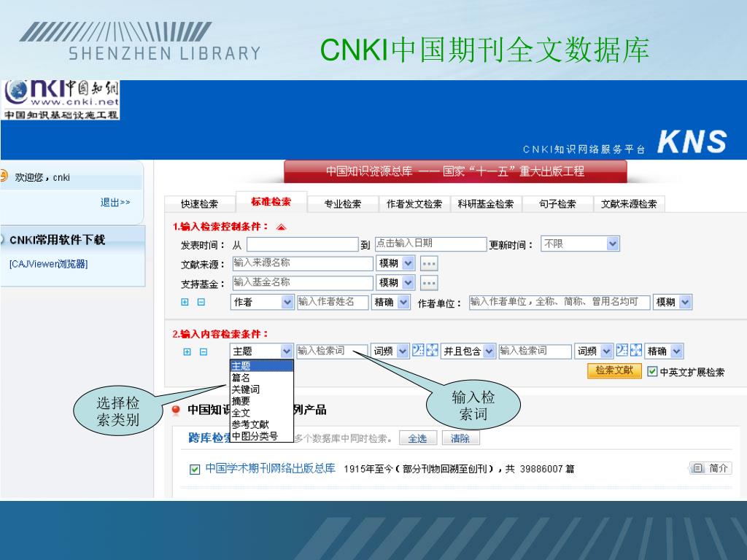Click the second 输入检索词 field
Image resolution: width=747 pixels, height=560 pixels.
(535, 351)
